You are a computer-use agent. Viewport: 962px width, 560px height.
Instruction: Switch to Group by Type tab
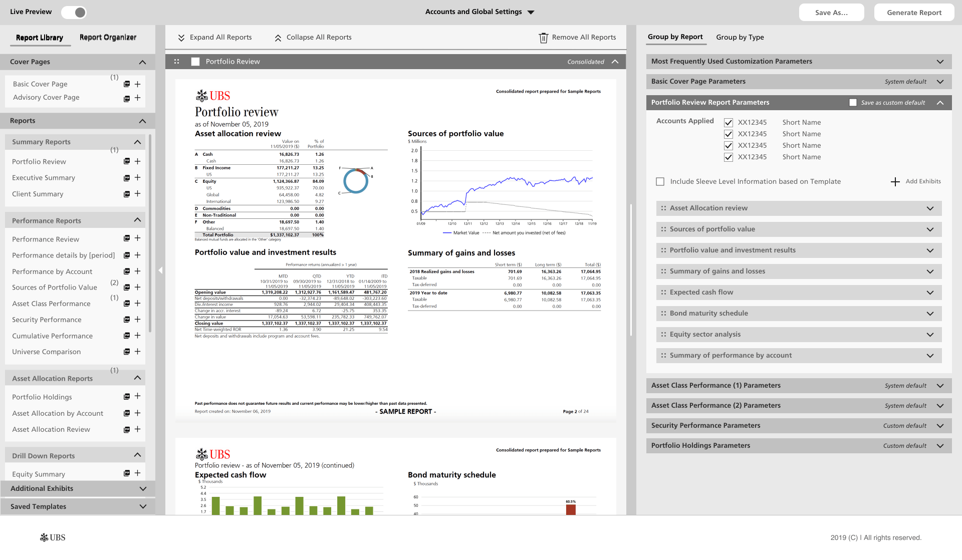click(740, 37)
